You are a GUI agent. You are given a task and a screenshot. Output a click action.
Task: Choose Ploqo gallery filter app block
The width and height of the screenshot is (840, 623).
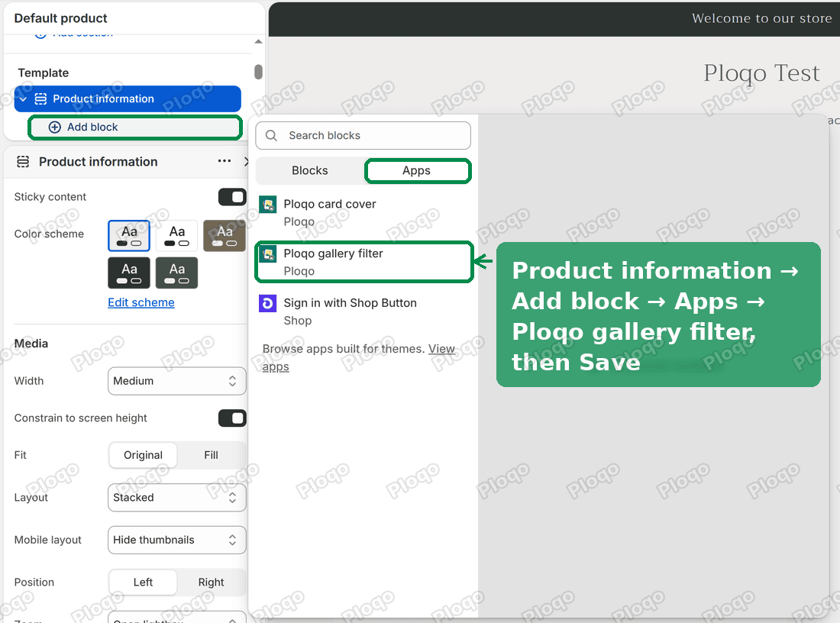click(x=363, y=262)
